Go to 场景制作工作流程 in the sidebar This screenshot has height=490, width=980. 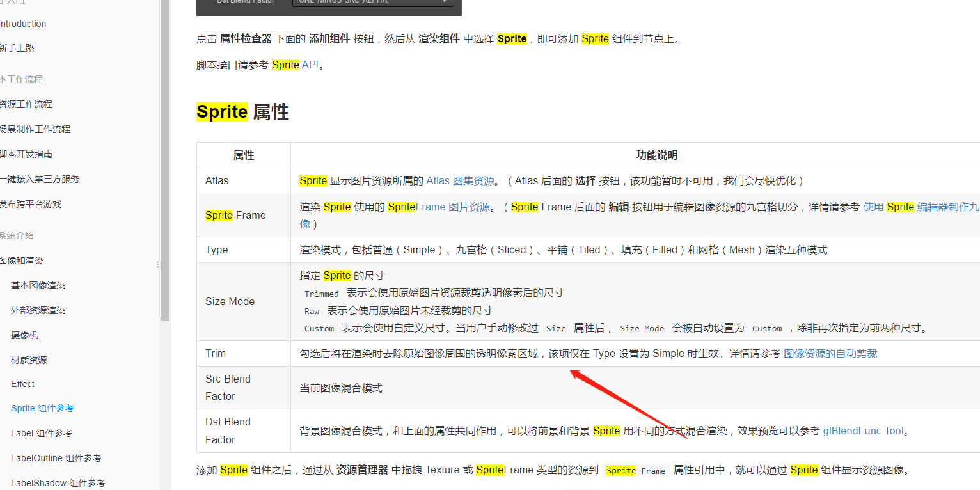pos(35,129)
